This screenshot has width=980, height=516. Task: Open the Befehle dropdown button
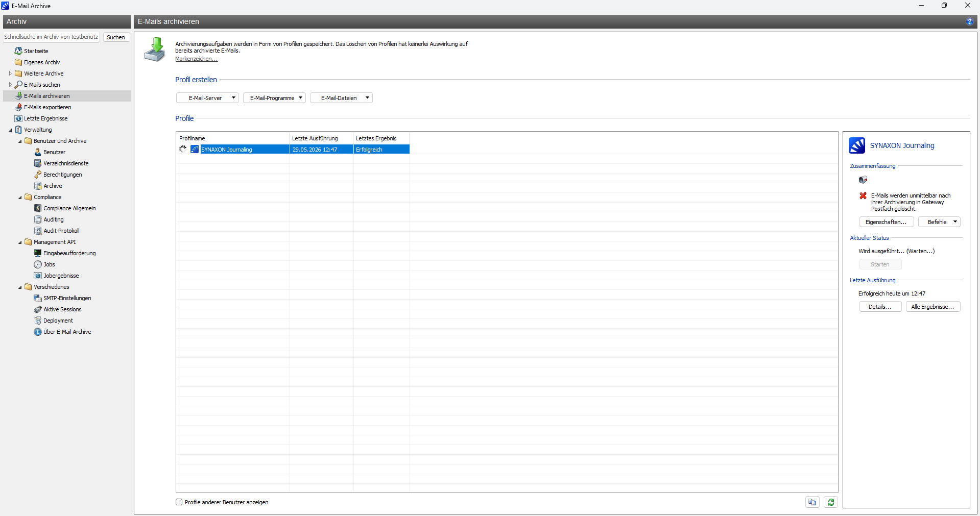pos(939,222)
